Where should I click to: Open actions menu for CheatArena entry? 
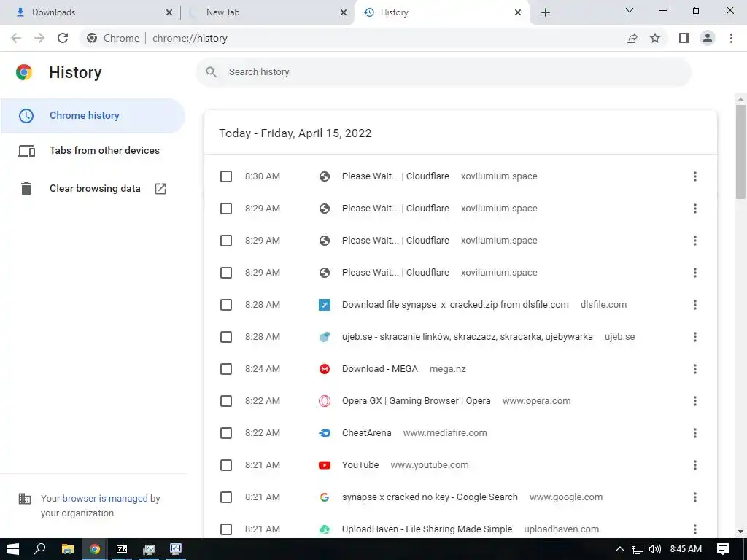coord(695,433)
